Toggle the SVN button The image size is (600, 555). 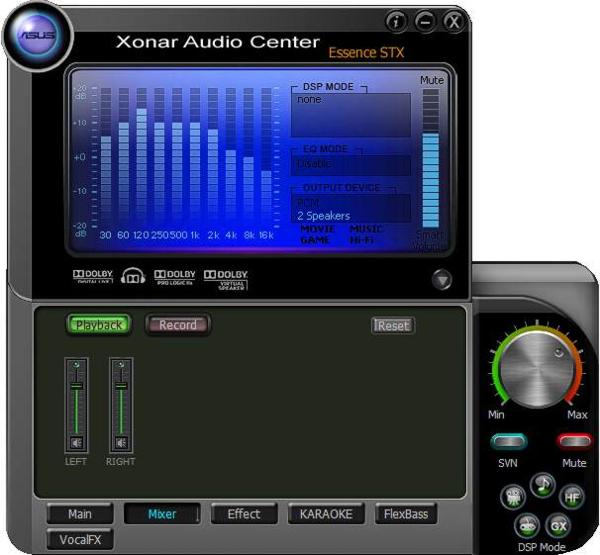pyautogui.click(x=509, y=442)
